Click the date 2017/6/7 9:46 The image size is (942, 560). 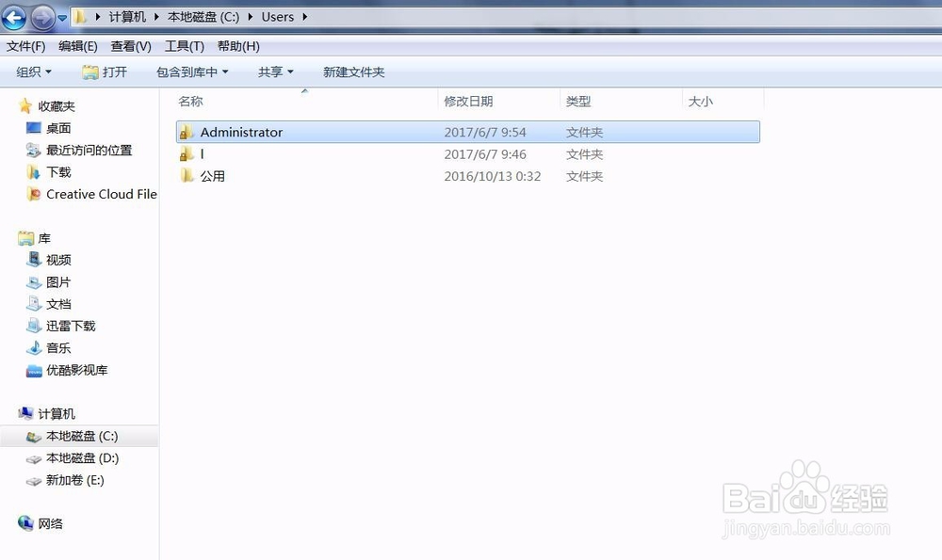485,154
